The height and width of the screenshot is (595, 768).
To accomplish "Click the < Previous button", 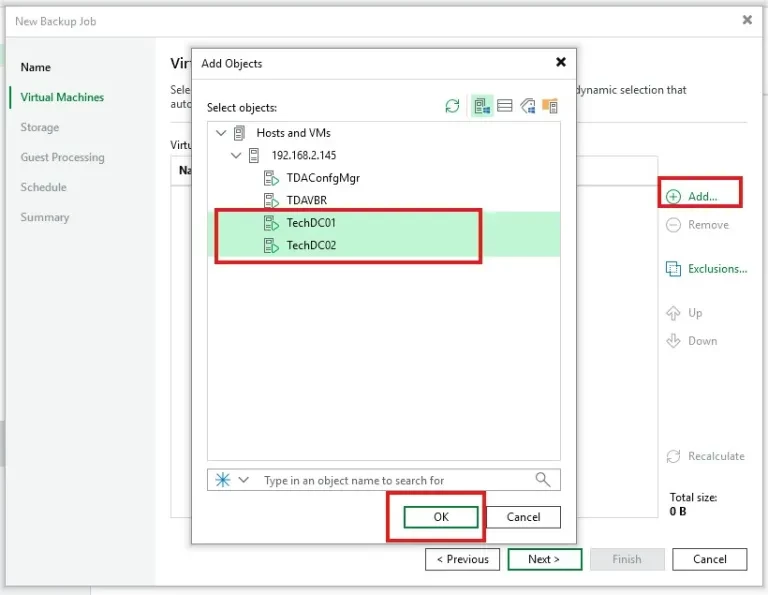I will pos(462,559).
